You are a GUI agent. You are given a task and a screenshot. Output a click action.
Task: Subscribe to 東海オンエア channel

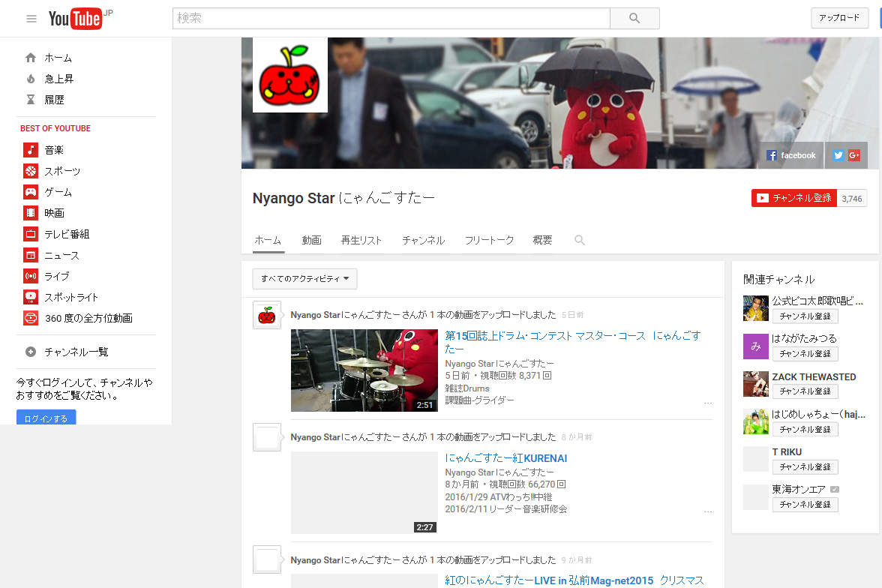(x=805, y=505)
